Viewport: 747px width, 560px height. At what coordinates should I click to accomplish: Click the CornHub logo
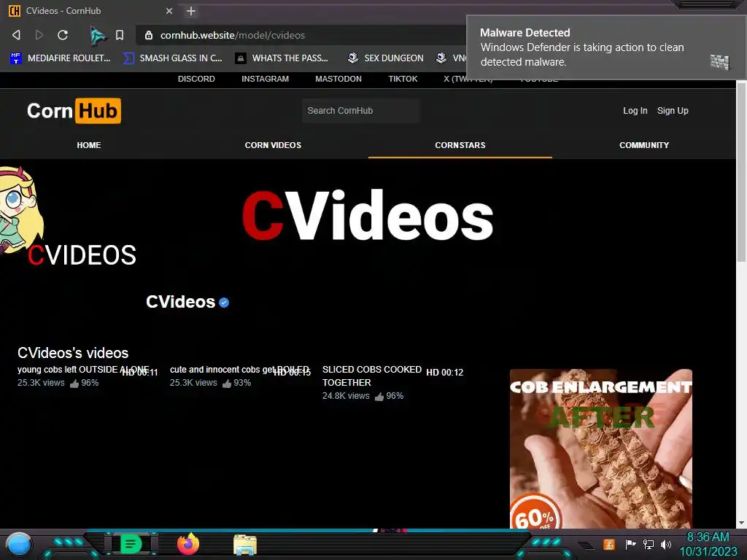74,111
